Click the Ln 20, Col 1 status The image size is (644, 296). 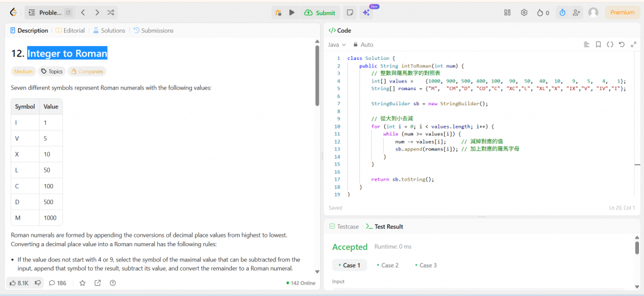(622, 208)
